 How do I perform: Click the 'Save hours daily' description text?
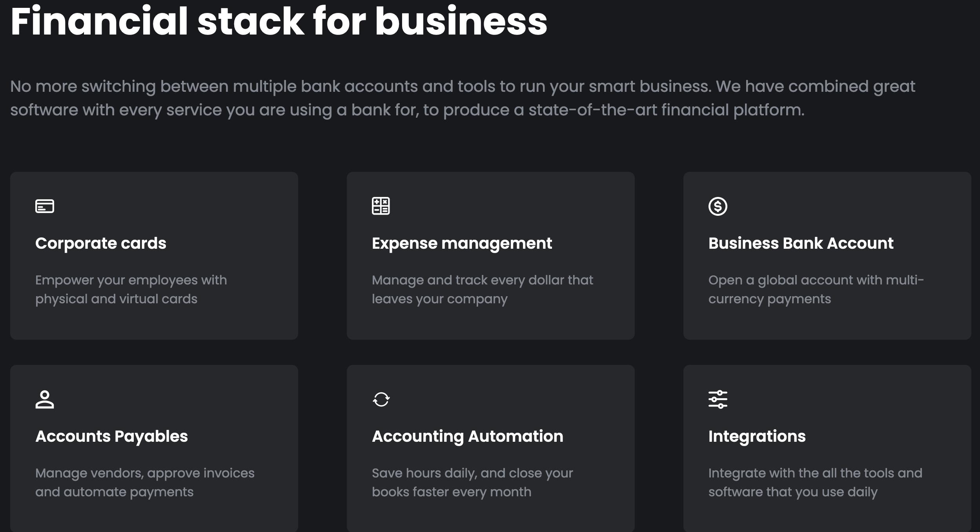(472, 483)
